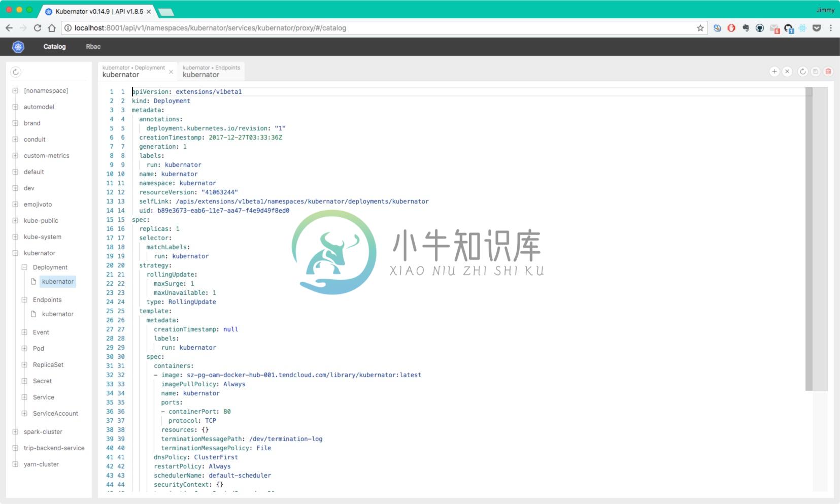Collapse the kubernator namespace

pyautogui.click(x=15, y=253)
